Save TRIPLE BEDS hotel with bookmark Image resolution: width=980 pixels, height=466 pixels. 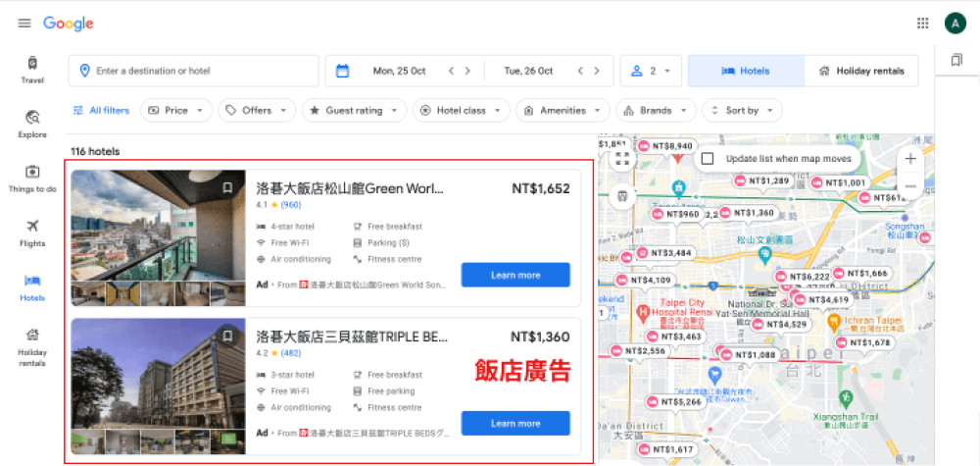pos(227,336)
